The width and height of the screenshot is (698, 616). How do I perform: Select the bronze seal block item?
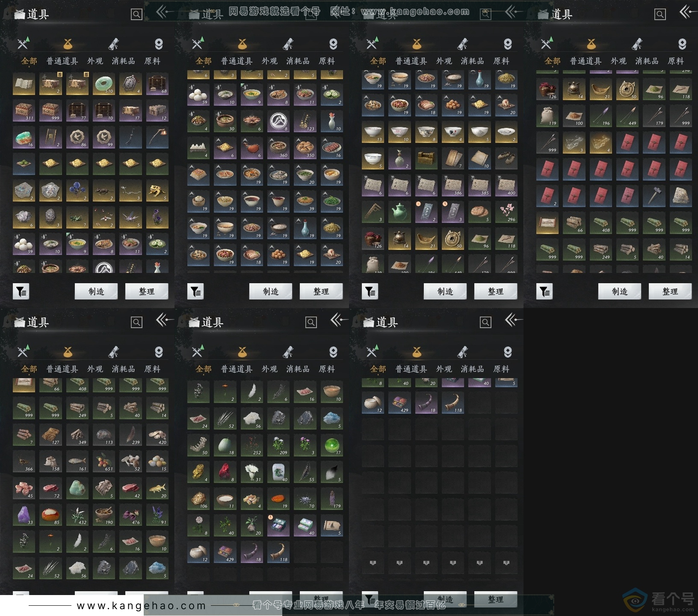pos(426,159)
